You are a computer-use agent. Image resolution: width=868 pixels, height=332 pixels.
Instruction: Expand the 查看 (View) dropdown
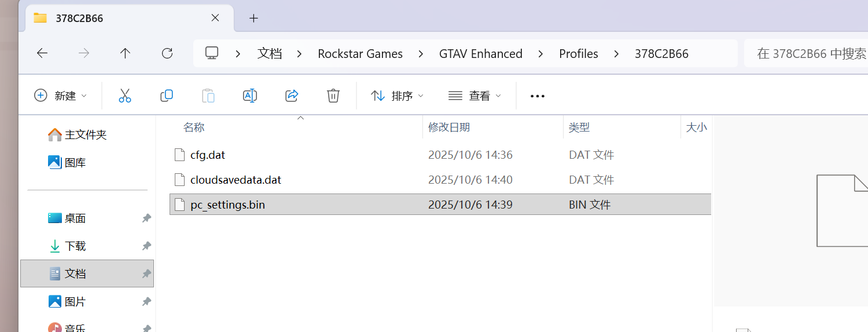pos(475,96)
